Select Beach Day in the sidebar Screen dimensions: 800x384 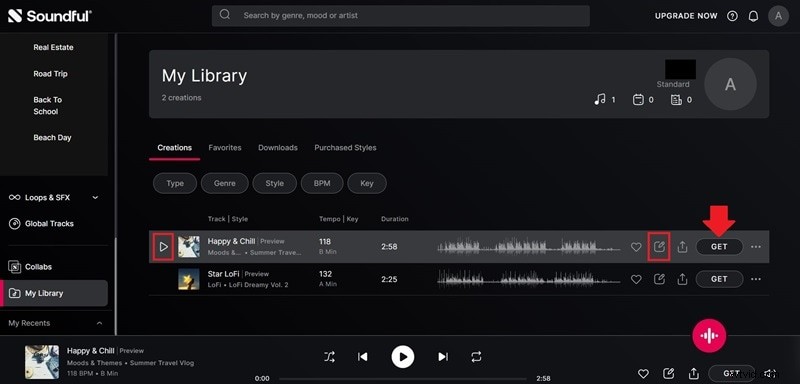pyautogui.click(x=53, y=138)
